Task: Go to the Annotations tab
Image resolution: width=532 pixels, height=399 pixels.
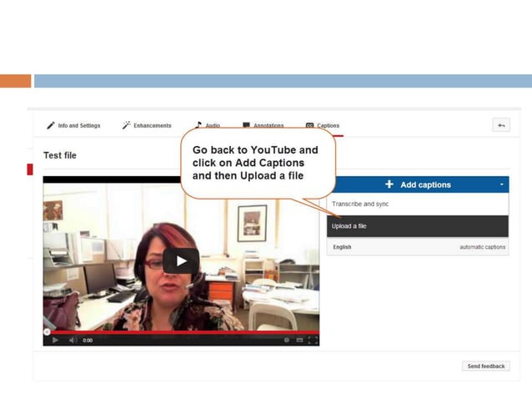Action: point(263,125)
